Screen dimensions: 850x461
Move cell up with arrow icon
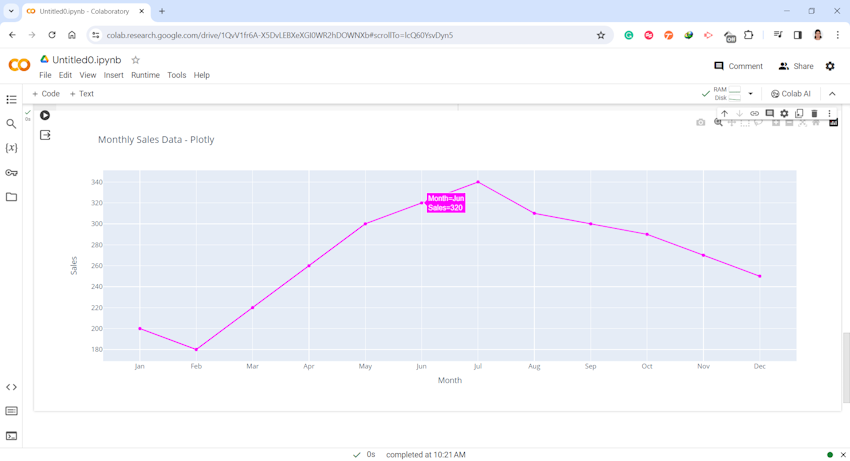(724, 113)
